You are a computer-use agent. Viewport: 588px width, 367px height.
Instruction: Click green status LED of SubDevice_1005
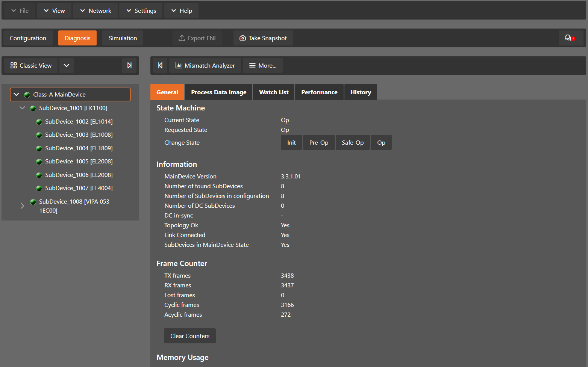tap(39, 162)
